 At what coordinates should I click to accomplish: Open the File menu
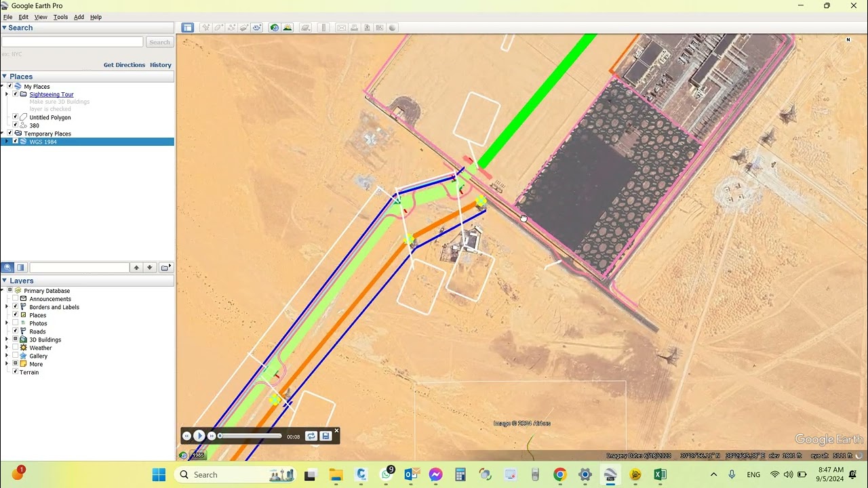8,17
